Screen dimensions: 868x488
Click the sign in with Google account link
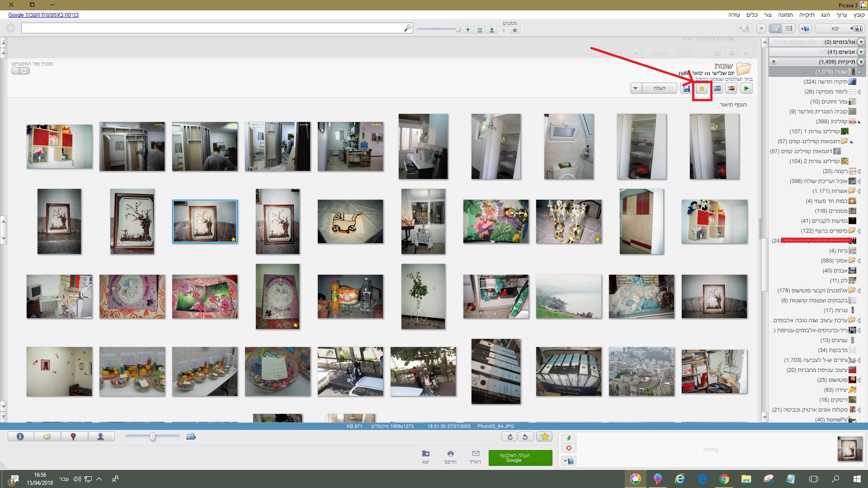click(43, 15)
